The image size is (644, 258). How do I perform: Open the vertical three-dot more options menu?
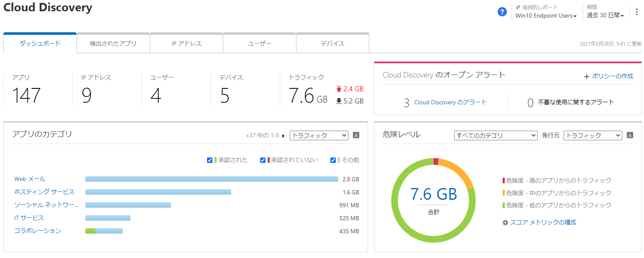click(x=637, y=12)
